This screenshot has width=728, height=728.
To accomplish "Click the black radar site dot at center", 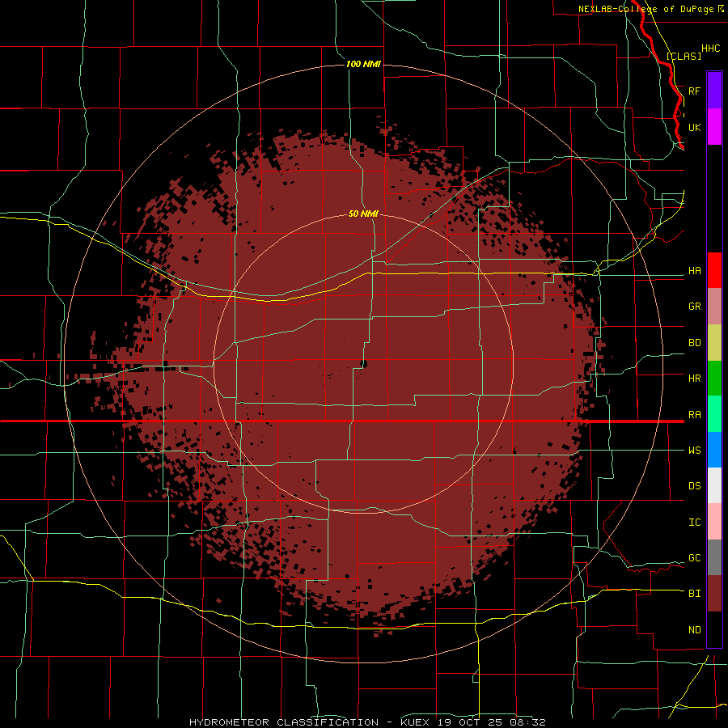I will coord(363,363).
